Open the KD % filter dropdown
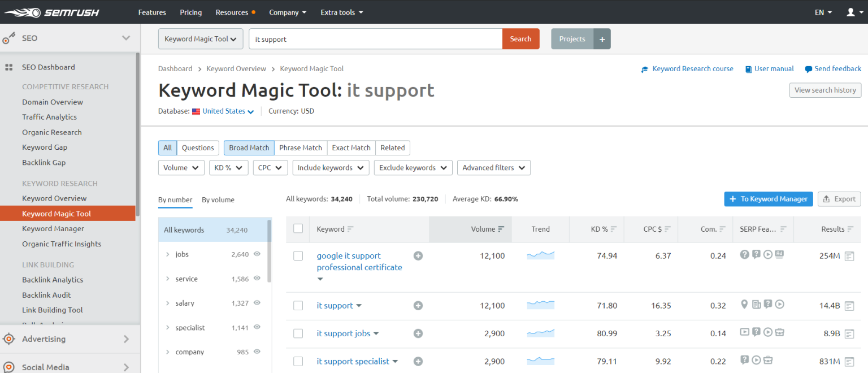 click(x=229, y=168)
